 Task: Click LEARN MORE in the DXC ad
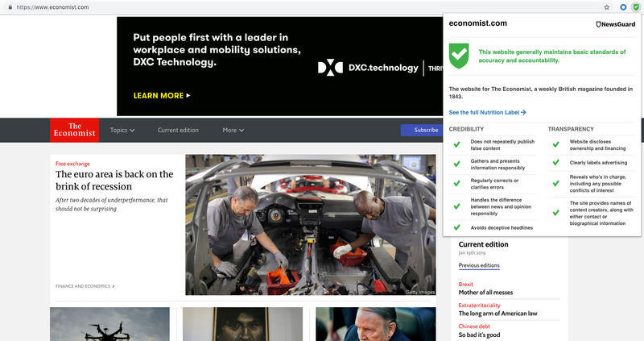(x=162, y=95)
